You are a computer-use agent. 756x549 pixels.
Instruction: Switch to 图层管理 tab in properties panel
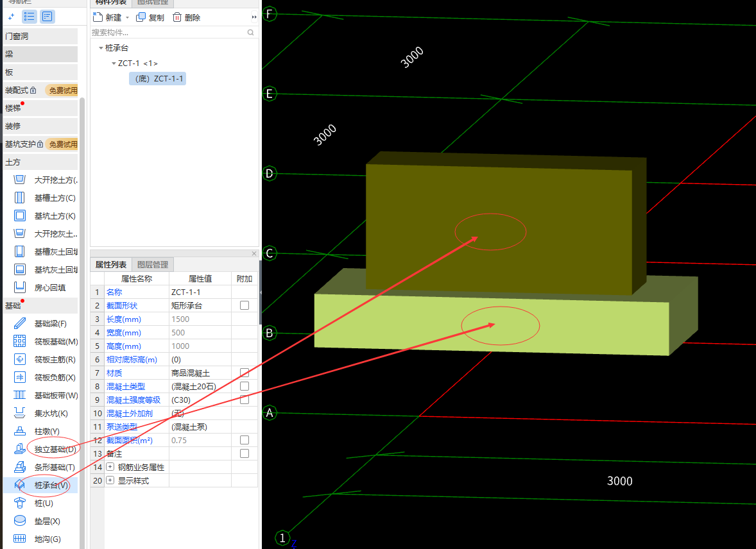(x=152, y=265)
